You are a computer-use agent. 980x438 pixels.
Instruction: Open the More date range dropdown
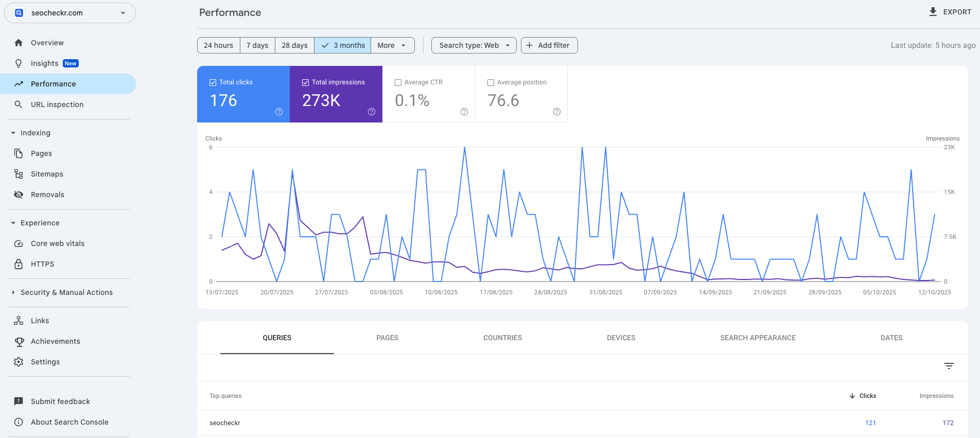(392, 45)
